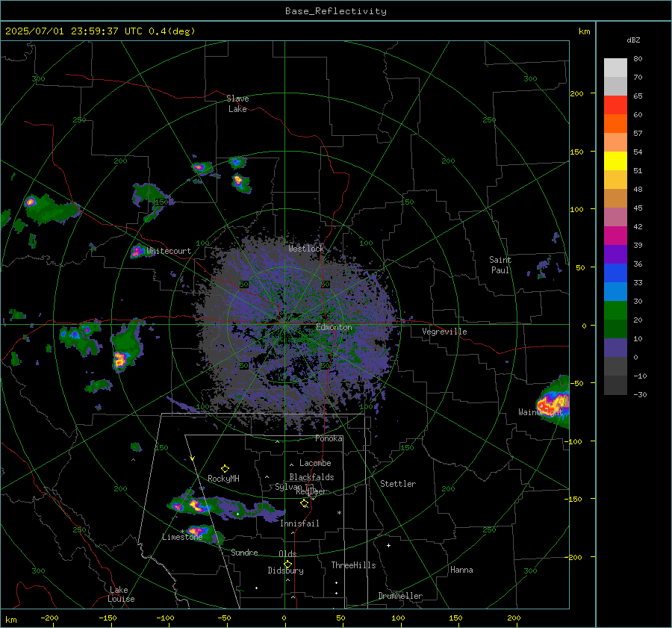The image size is (672, 628).
Task: Click the Drumheller label
Action: (x=400, y=596)
